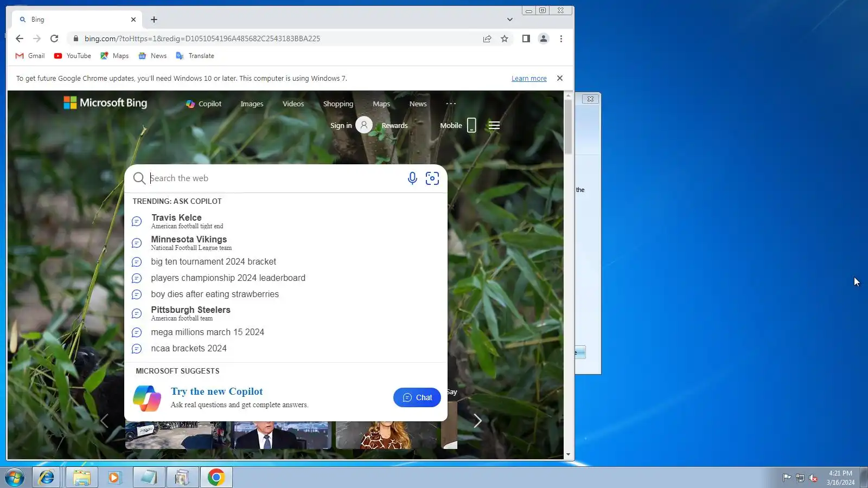Show the previous news carousel items
The width and height of the screenshot is (868, 488).
pyautogui.click(x=104, y=421)
